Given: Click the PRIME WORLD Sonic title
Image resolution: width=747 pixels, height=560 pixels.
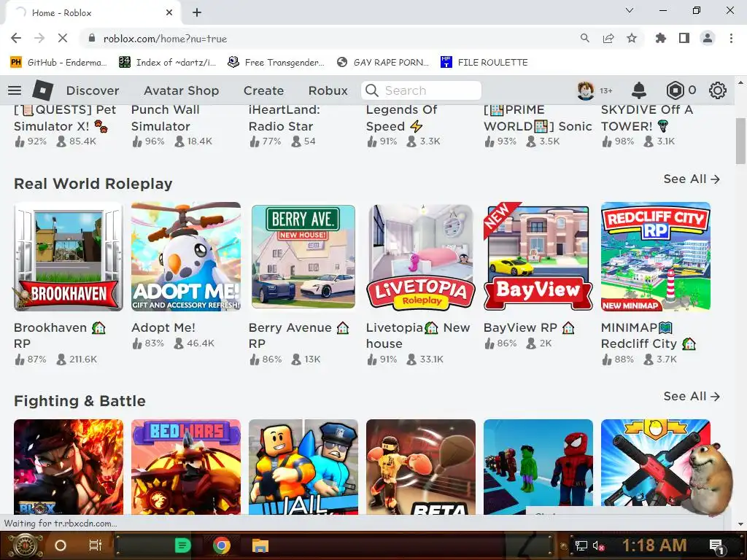Looking at the screenshot, I should click(x=538, y=117).
